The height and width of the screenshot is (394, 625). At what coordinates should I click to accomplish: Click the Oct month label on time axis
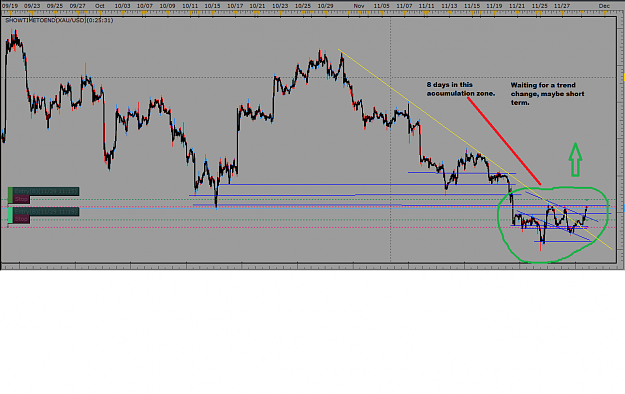(100, 6)
